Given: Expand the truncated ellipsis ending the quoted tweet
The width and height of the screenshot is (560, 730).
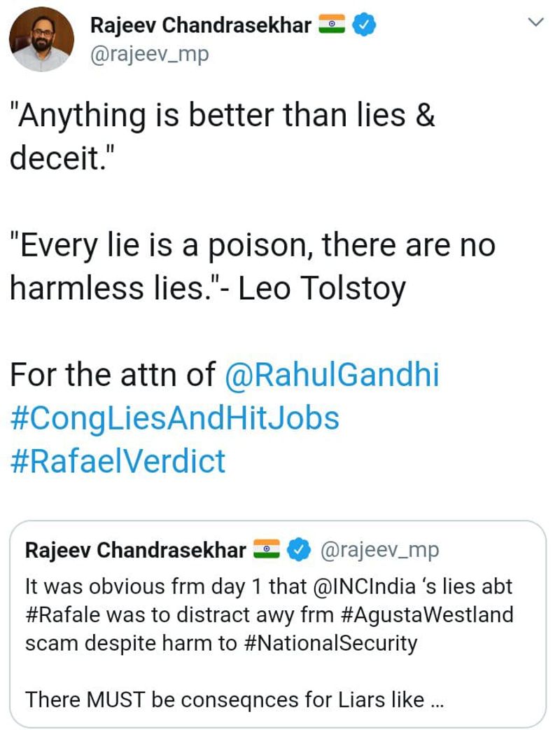Looking at the screenshot, I should (437, 700).
